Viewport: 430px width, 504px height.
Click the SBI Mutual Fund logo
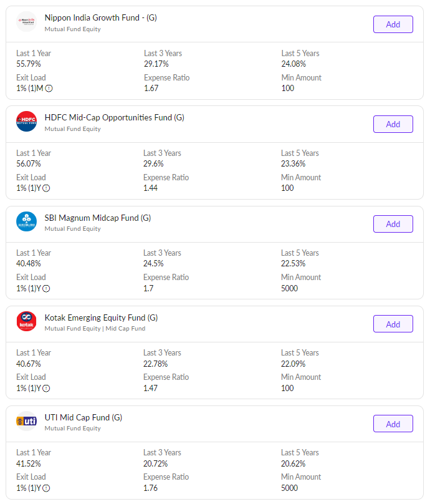click(x=27, y=221)
